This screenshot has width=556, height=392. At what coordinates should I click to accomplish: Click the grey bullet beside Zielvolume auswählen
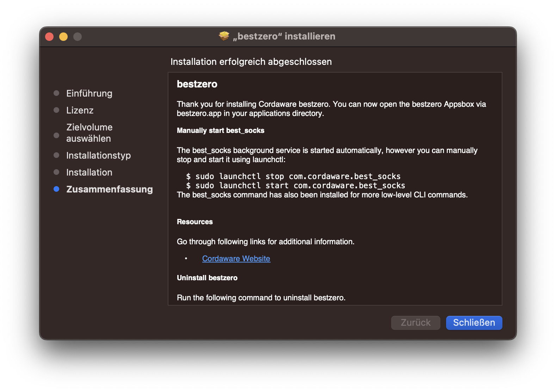(x=56, y=135)
